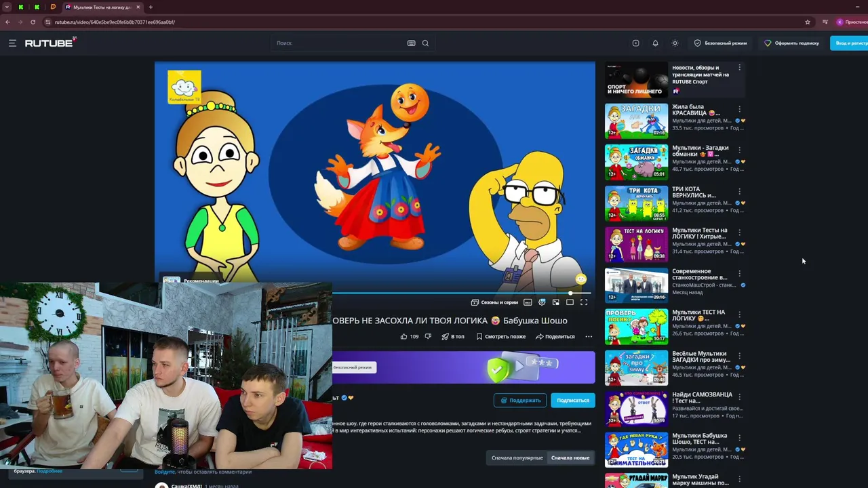
Task: Subscribe with the Подписаться button
Action: click(x=573, y=400)
